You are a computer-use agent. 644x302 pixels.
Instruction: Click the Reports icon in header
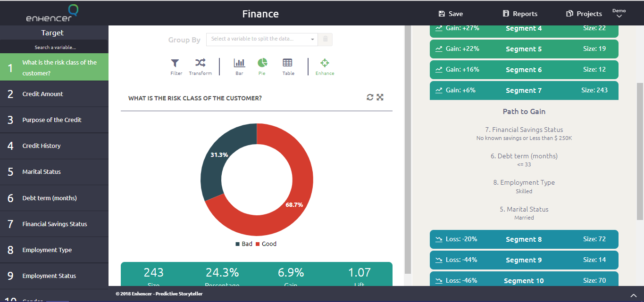pyautogui.click(x=506, y=14)
